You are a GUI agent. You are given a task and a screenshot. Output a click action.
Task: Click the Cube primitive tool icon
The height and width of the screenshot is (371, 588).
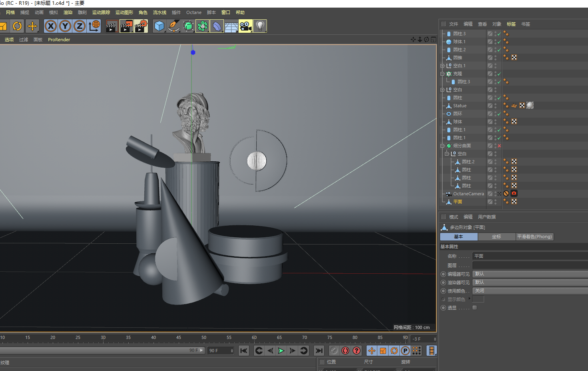[x=159, y=26]
